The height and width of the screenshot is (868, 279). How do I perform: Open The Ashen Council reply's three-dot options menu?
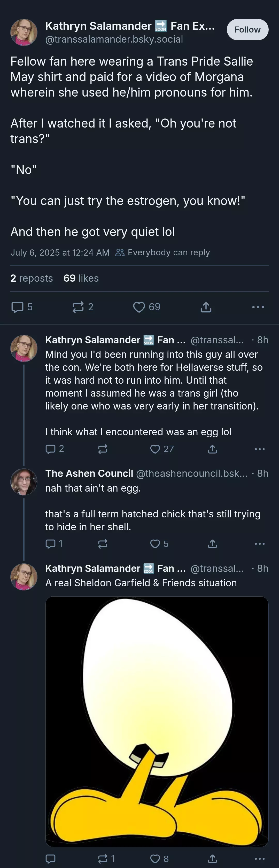tap(259, 544)
